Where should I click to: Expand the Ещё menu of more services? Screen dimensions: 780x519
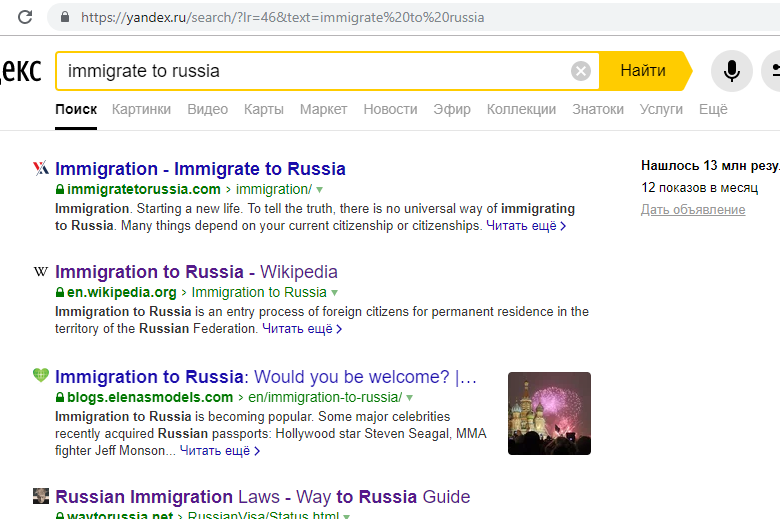(x=713, y=109)
